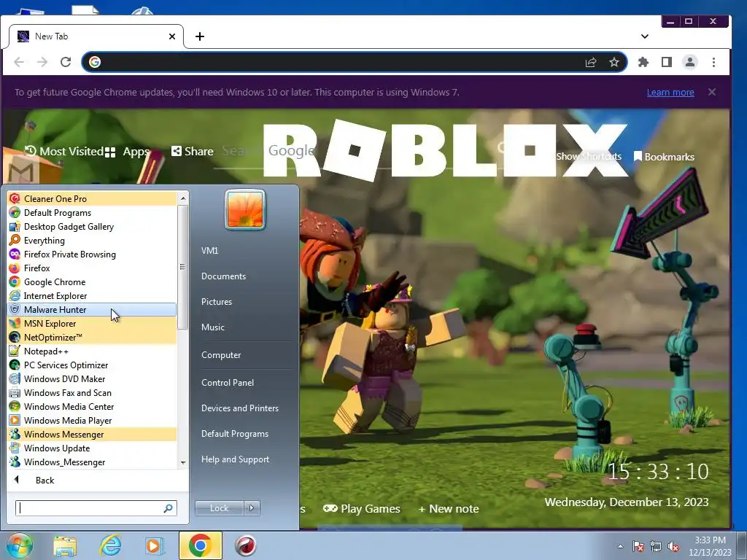Add a New note on page
This screenshot has height=560, width=747.
[x=449, y=508]
